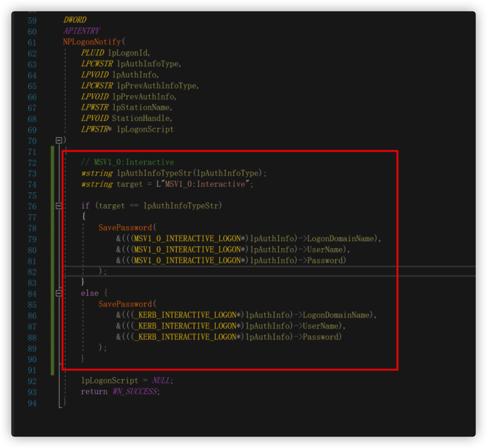Screen dimensions: 487x448
Task: Click the L"MSV1_0:Interactive" string literal
Action: 203,184
